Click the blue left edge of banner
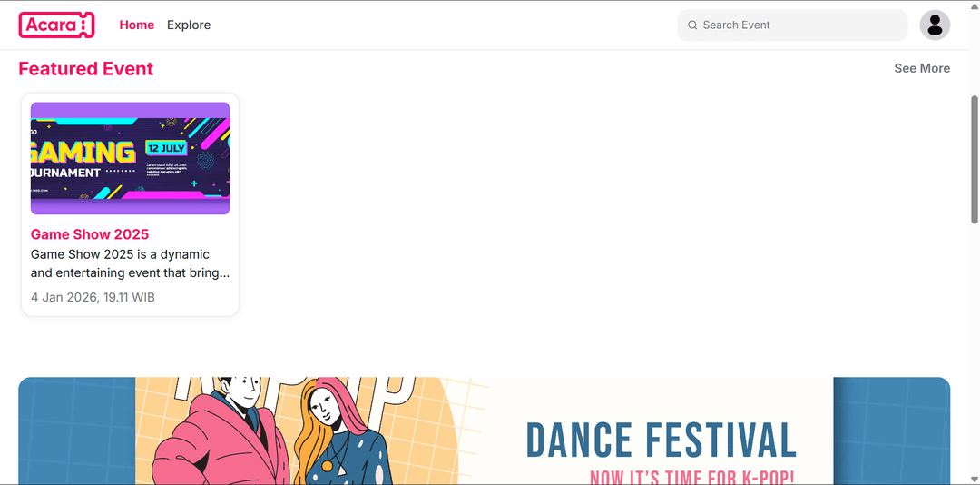This screenshot has height=485, width=980. point(76,431)
